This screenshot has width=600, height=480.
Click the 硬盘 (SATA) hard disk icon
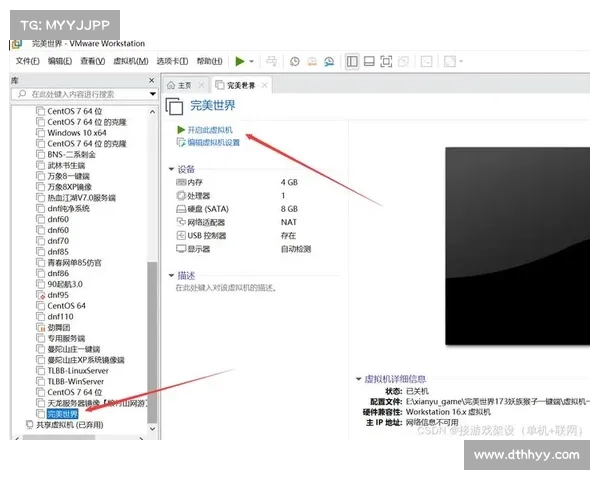[x=181, y=209]
